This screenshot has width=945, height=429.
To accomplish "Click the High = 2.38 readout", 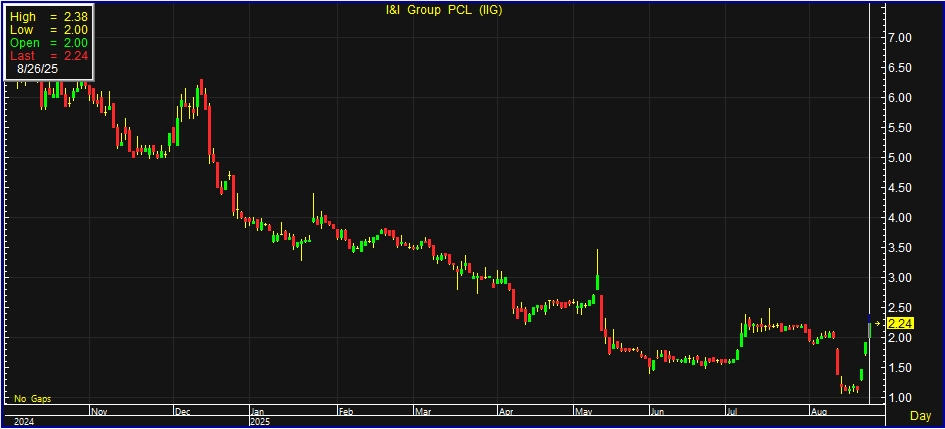I will (x=49, y=17).
